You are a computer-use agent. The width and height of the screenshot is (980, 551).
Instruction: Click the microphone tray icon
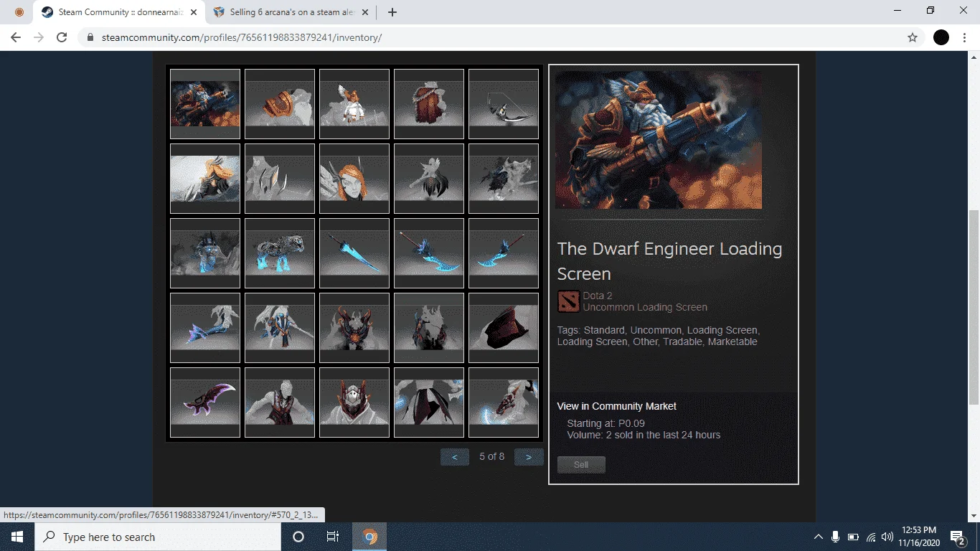[836, 537]
